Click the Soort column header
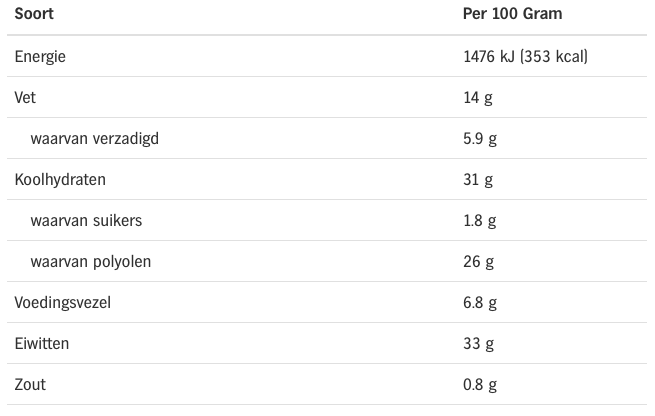Image resolution: width=655 pixels, height=416 pixels. click(x=34, y=15)
